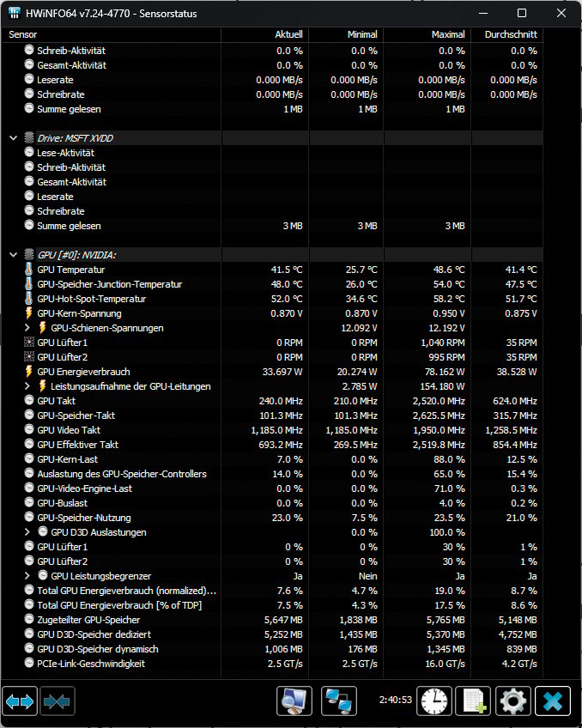The image size is (582, 728).
Task: Click the Aktuell column header
Action: coord(288,34)
